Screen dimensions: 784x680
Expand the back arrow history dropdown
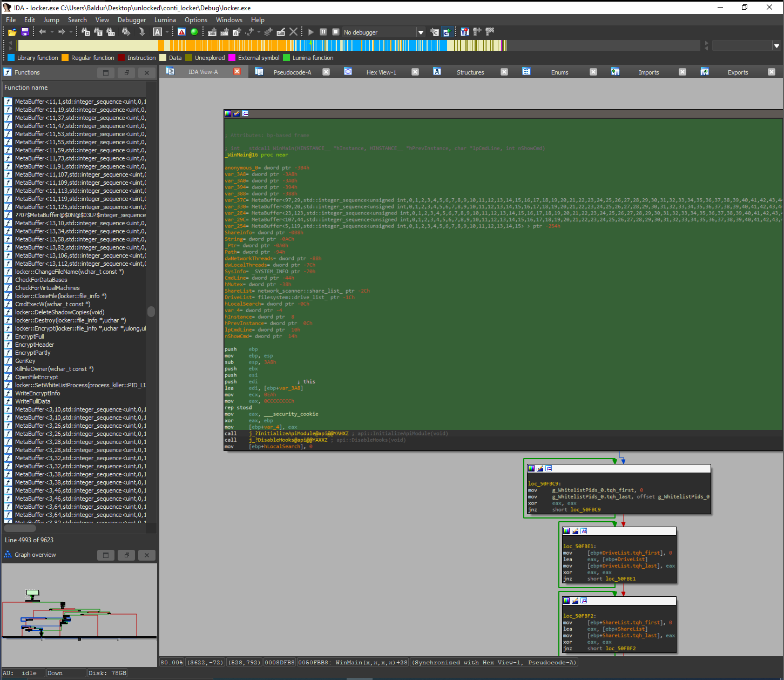coord(52,32)
